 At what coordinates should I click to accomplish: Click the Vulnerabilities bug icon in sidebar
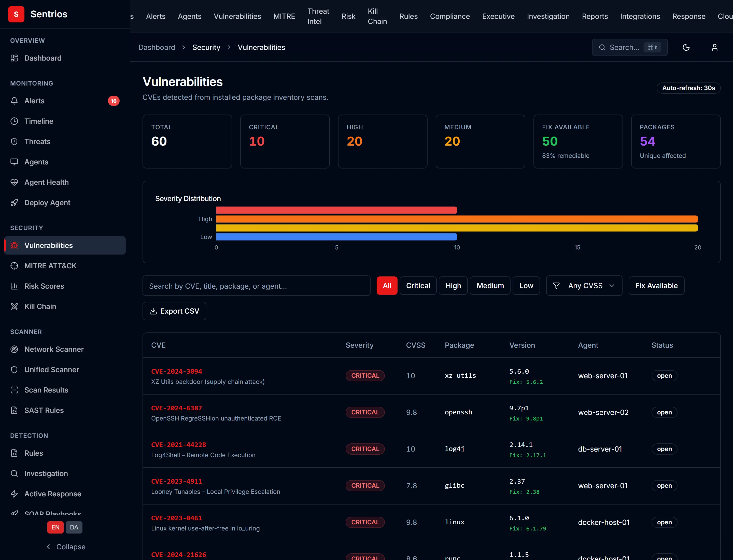pyautogui.click(x=14, y=245)
